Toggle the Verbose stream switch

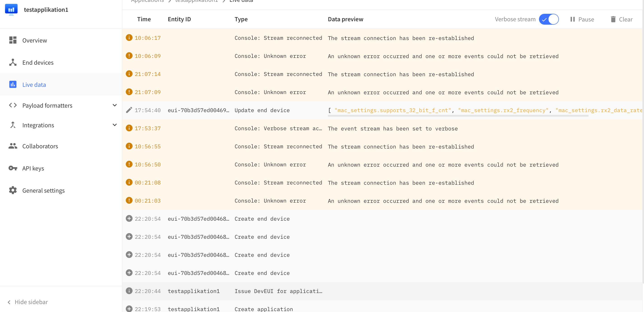pyautogui.click(x=548, y=19)
